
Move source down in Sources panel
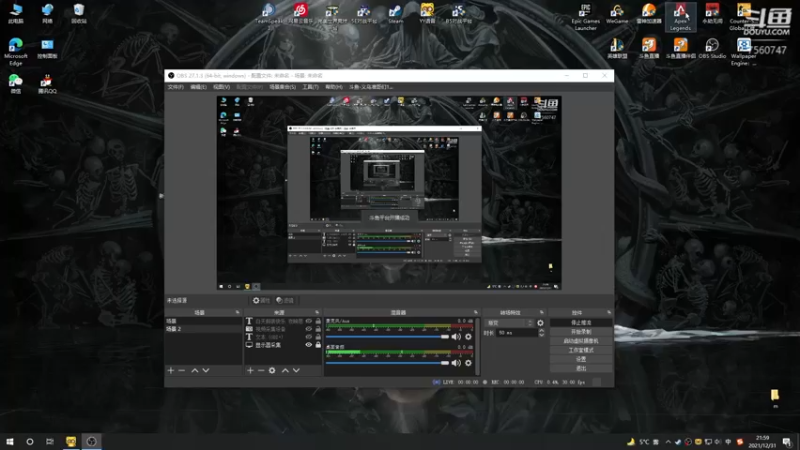point(296,370)
